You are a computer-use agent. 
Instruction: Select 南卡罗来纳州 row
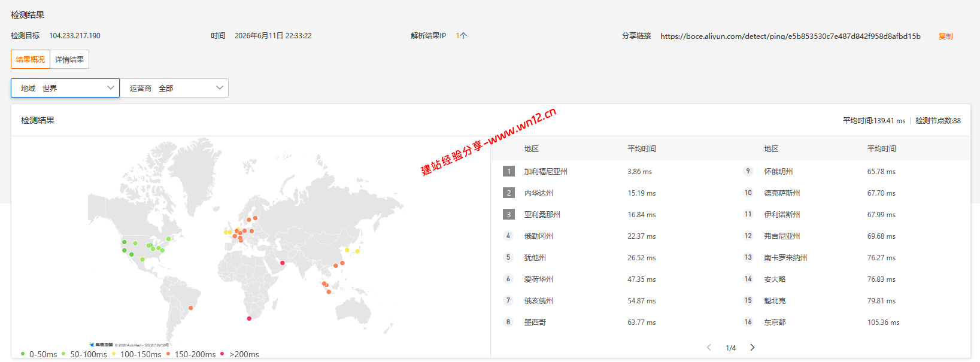click(x=851, y=257)
